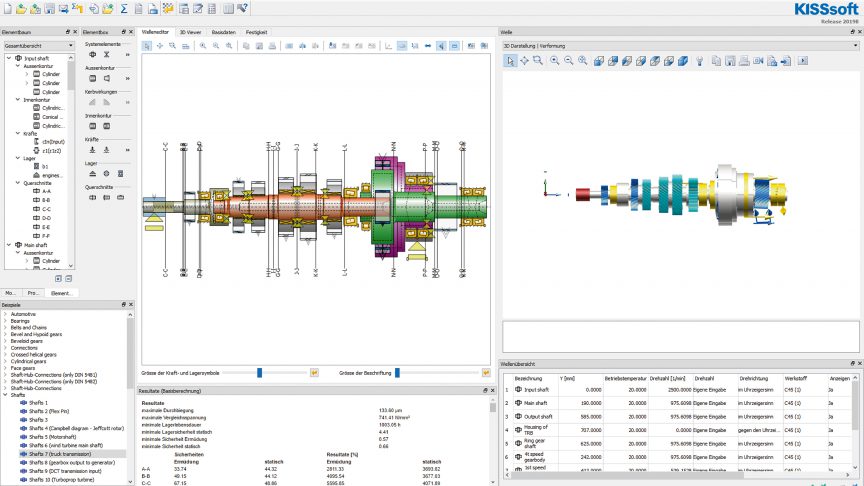The width and height of the screenshot is (864, 486).
Task: Select the solid blue cube isometric view icon
Action: (683, 61)
